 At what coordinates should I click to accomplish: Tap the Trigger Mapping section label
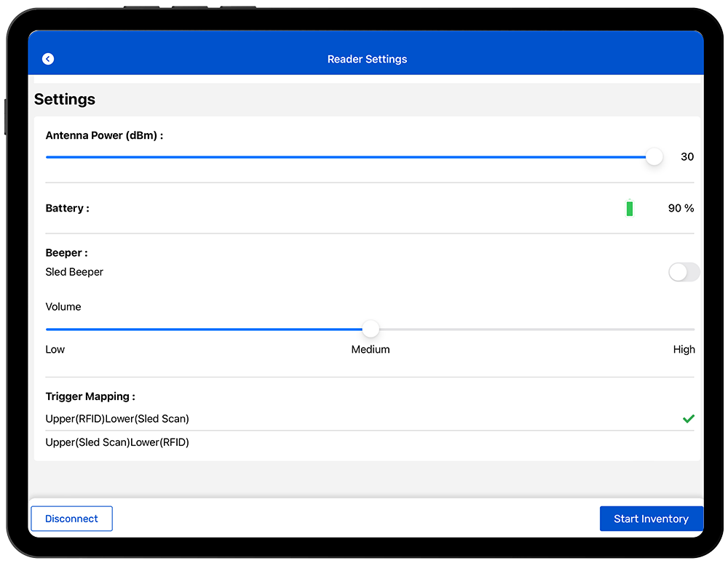(90, 396)
